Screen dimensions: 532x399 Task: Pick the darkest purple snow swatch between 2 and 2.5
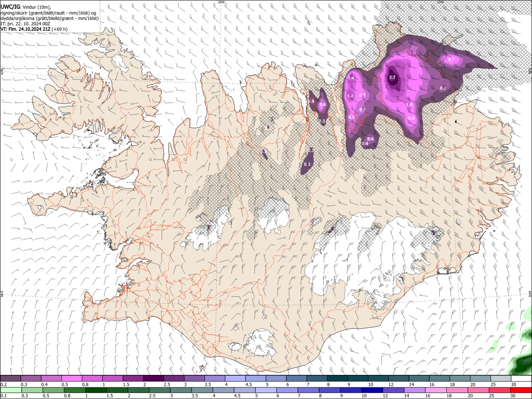point(153,379)
